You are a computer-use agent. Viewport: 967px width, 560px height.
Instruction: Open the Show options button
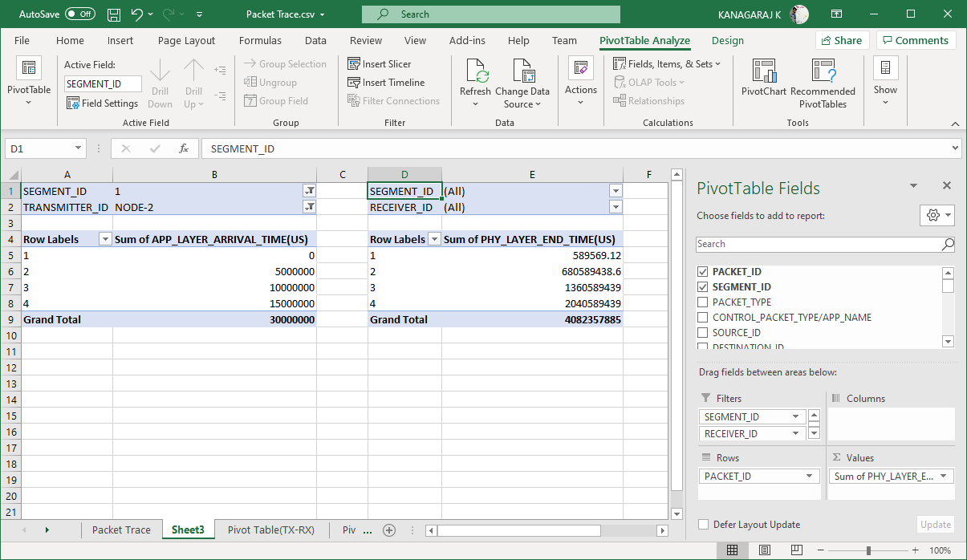[x=885, y=82]
